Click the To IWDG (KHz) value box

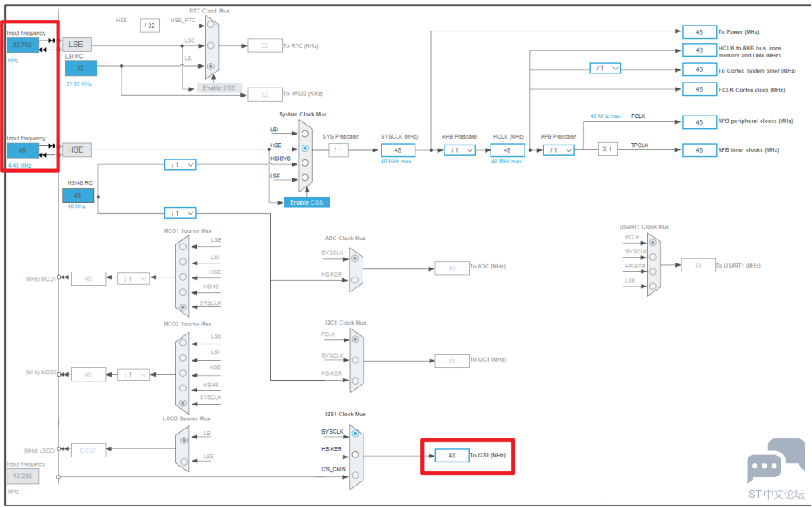coord(264,94)
